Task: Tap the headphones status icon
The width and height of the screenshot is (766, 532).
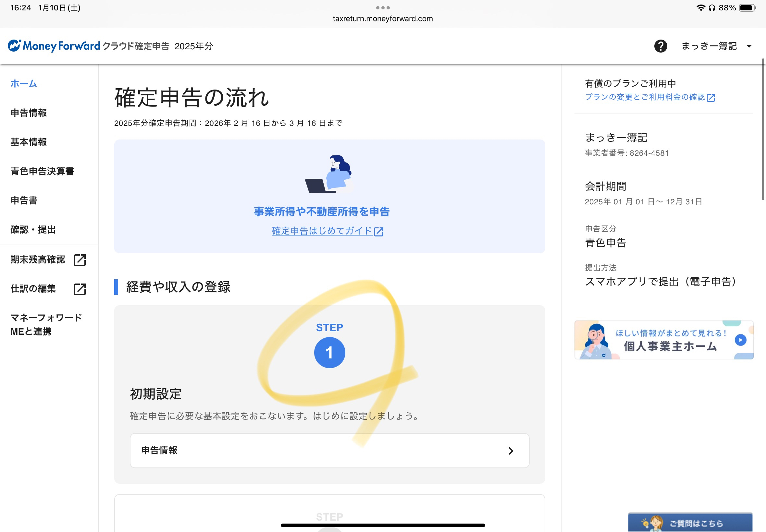Action: [712, 8]
